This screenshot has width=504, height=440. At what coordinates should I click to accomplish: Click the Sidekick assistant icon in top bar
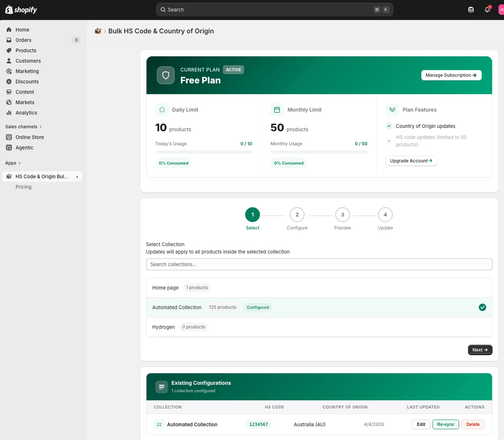(471, 10)
